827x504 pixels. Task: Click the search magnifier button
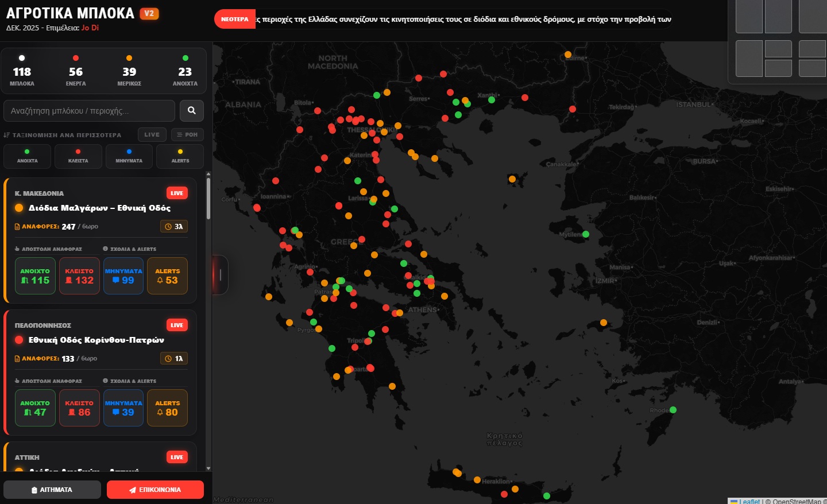pos(192,110)
